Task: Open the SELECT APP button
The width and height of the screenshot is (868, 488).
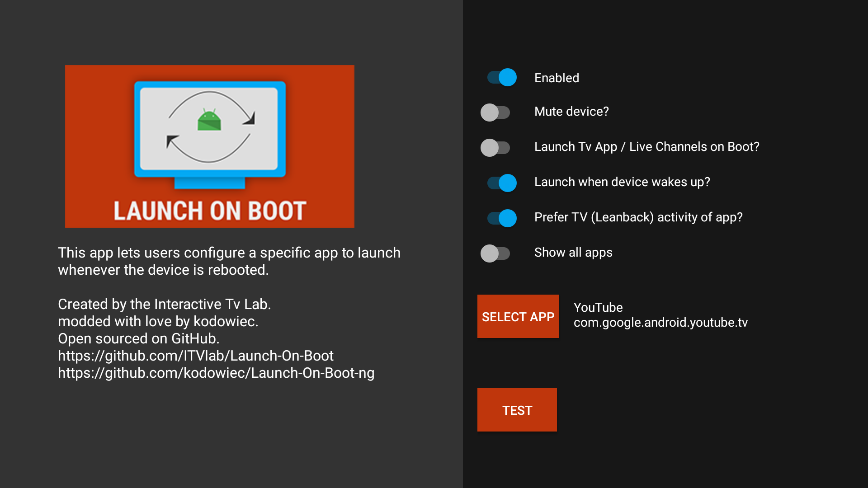Action: [x=518, y=316]
